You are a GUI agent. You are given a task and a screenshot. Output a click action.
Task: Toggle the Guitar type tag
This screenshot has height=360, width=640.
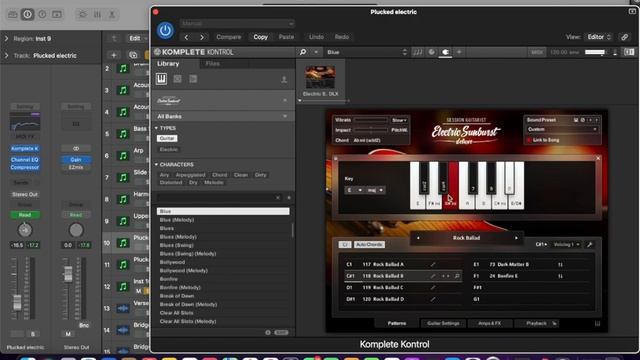point(167,138)
